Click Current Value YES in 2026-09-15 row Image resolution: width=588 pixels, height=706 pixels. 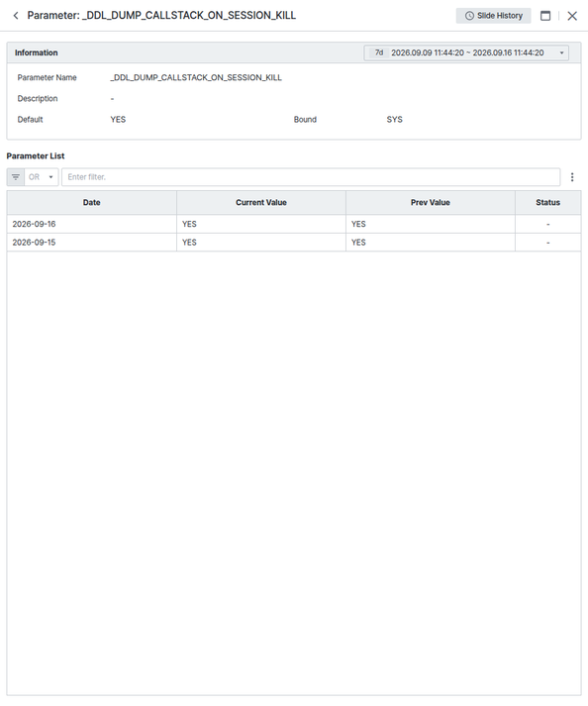189,243
